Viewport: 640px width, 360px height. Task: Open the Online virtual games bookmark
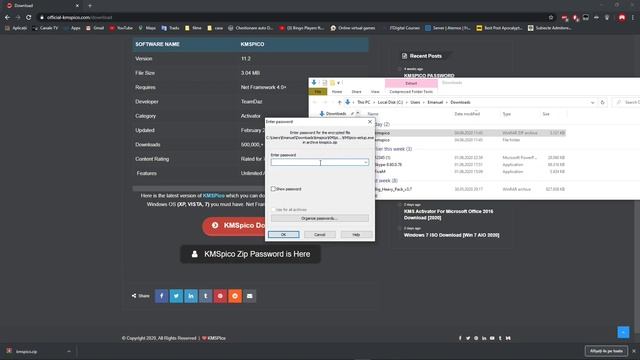point(353,28)
